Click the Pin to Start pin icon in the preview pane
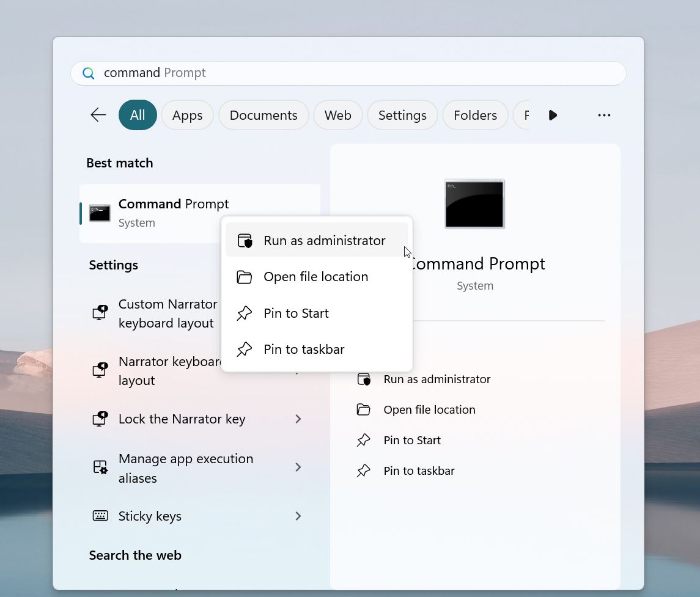The width and height of the screenshot is (700, 597). click(363, 441)
